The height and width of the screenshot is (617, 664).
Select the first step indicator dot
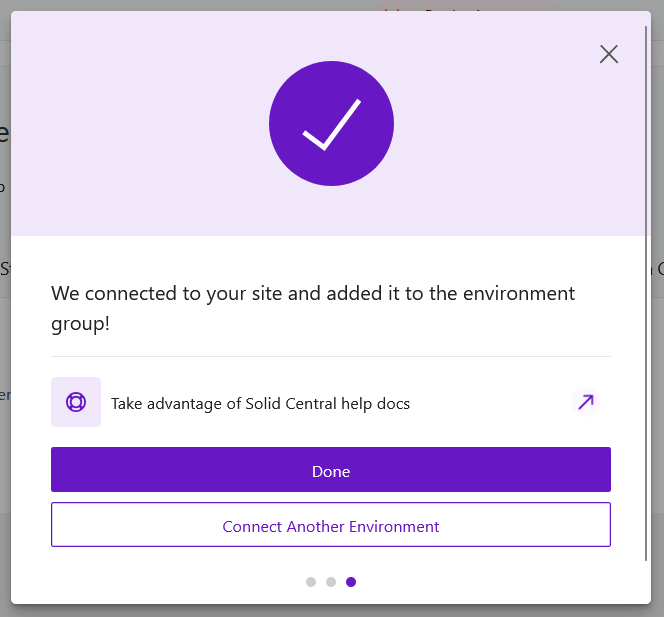311,582
